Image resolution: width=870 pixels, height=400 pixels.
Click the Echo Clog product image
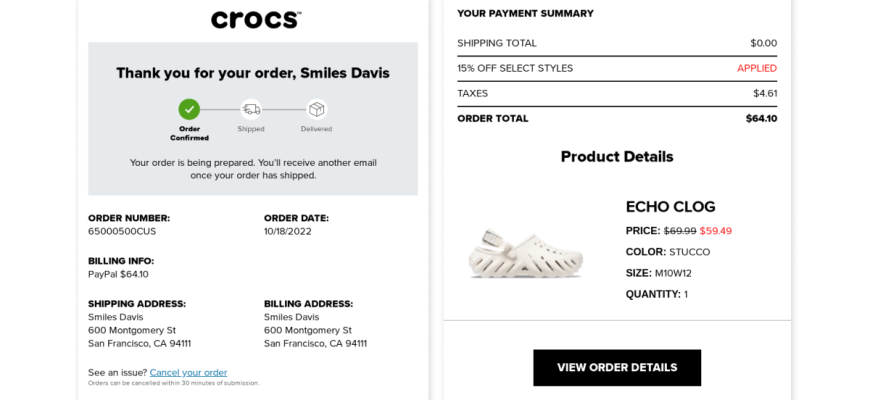click(525, 251)
